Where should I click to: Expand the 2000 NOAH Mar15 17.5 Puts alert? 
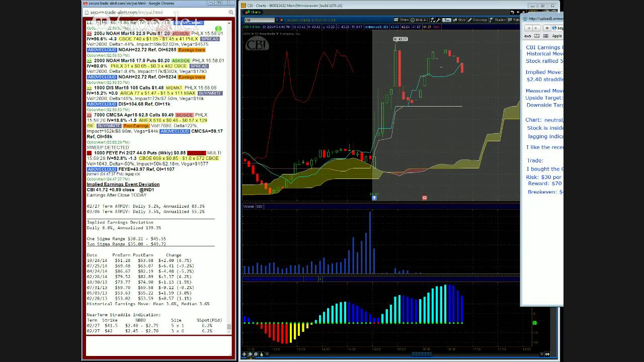[89, 61]
